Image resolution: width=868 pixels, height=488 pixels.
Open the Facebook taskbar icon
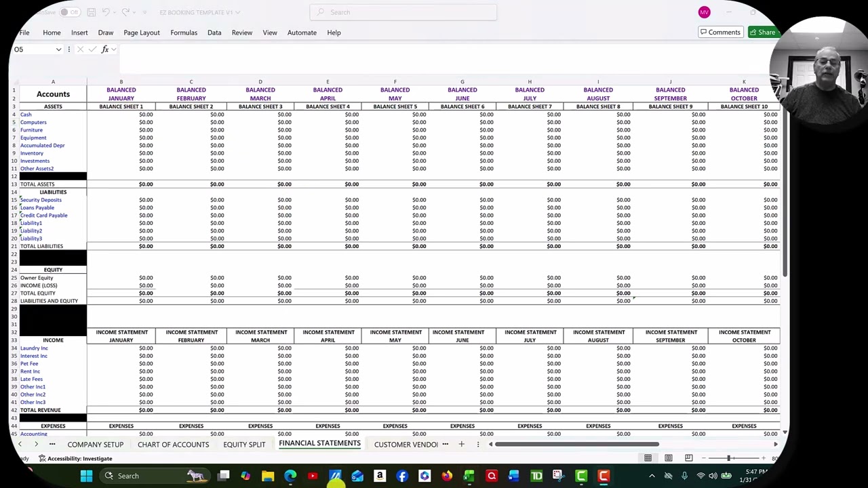pos(402,476)
